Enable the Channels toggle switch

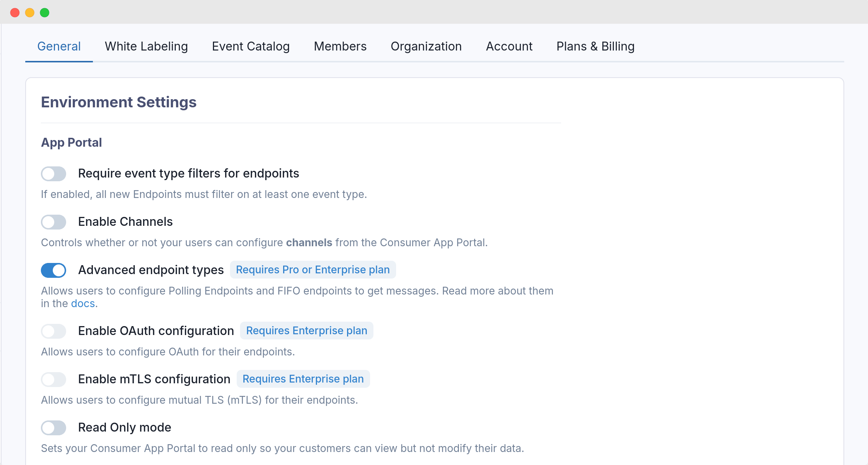(x=54, y=222)
